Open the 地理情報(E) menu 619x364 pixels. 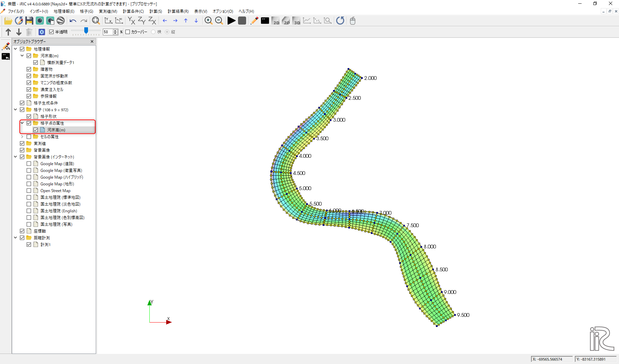click(64, 11)
